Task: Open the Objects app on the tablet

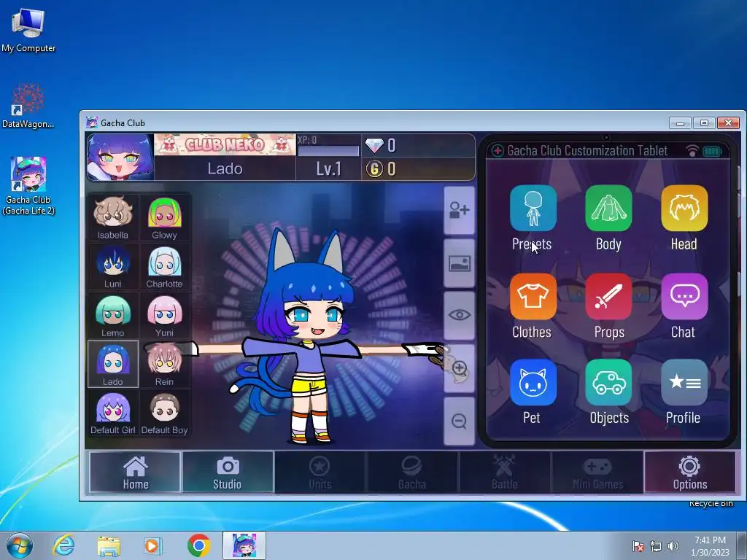Action: click(608, 382)
